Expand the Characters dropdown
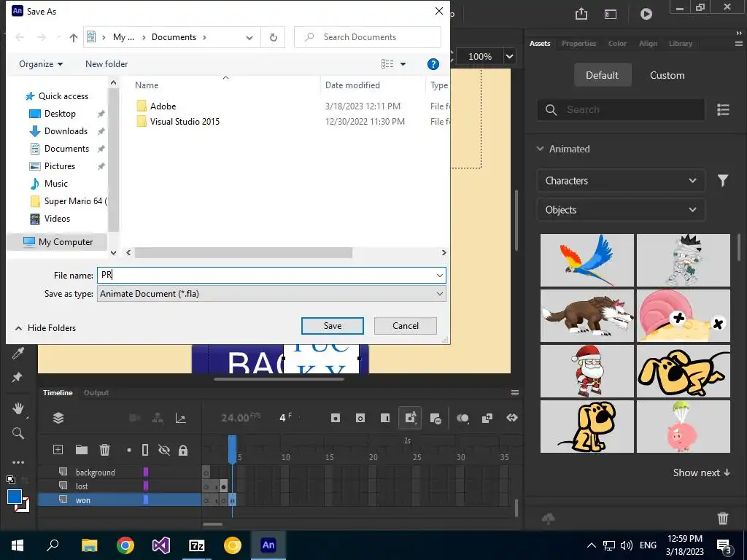 coord(621,181)
